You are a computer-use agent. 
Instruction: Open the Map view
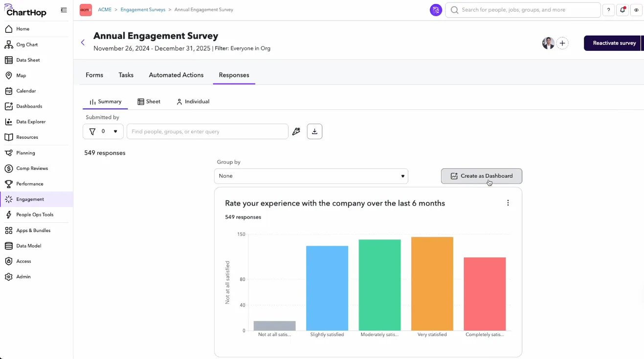point(21,76)
